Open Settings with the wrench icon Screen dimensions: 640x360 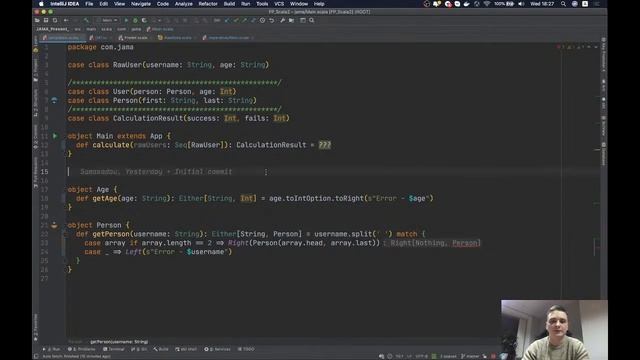282,20
